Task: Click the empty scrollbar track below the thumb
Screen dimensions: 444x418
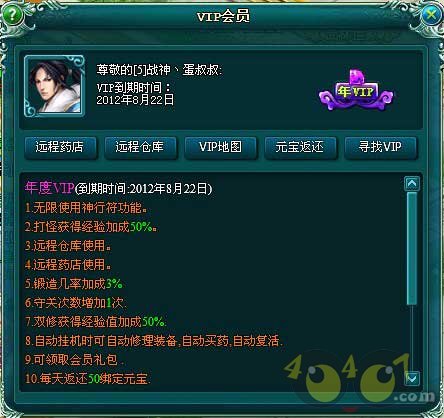Action: coord(412,337)
